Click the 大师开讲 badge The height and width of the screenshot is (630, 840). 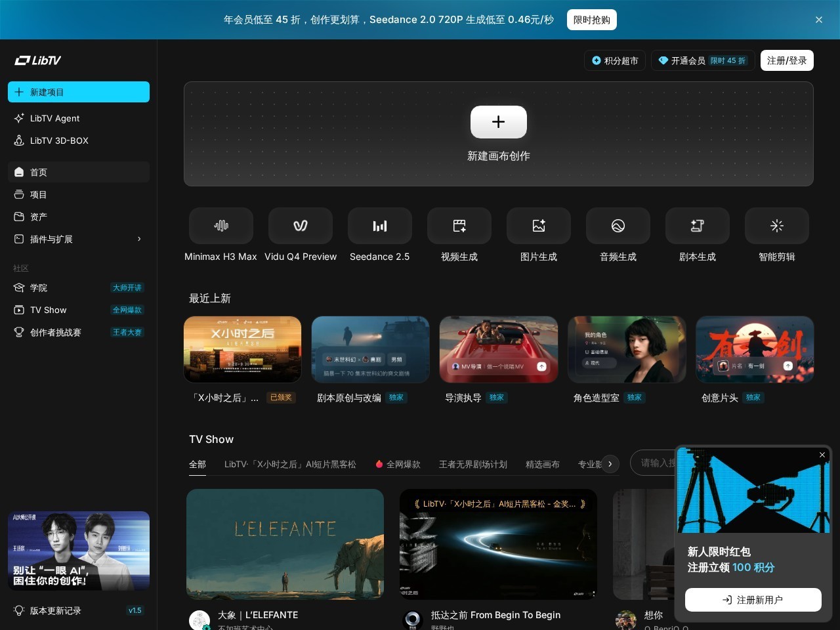[127, 287]
